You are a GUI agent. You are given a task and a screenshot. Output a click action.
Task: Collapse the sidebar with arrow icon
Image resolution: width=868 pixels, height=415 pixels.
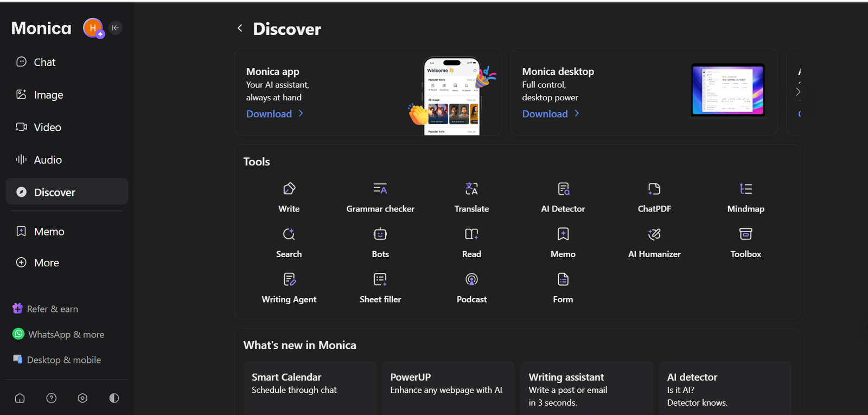coord(116,28)
